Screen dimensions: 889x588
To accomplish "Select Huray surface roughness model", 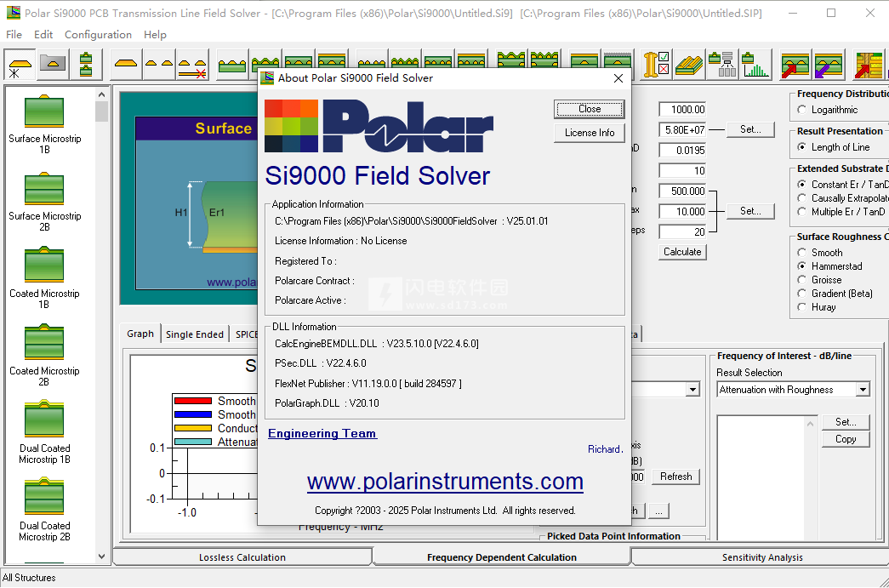I will [802, 307].
